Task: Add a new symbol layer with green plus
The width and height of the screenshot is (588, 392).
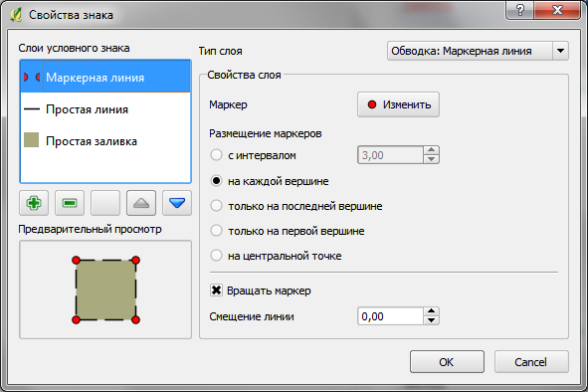Action: coord(34,203)
